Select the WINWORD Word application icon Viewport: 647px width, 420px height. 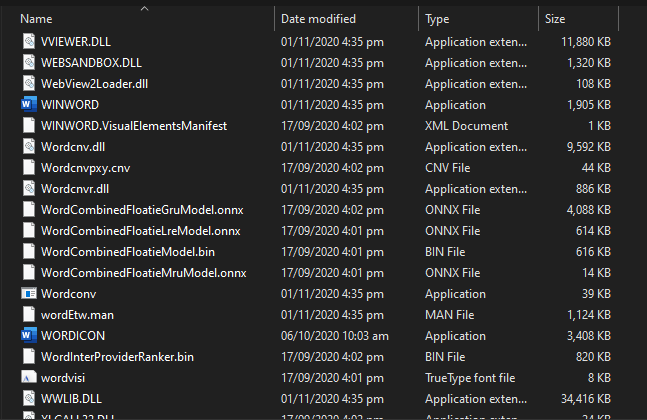[x=29, y=104]
